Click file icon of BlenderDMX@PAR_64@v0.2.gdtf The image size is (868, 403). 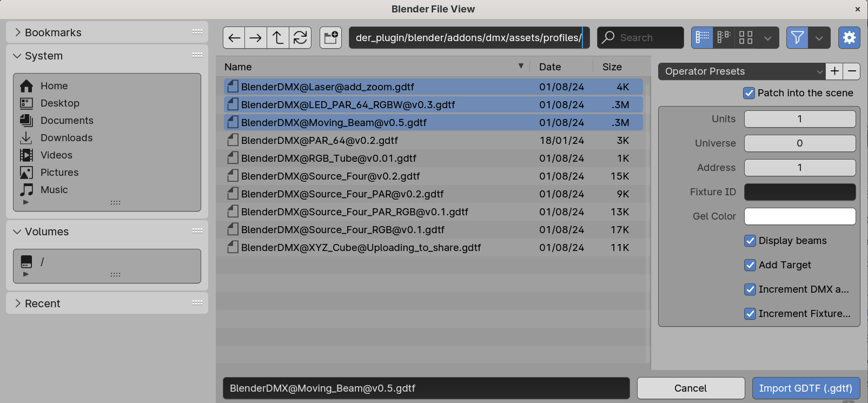233,140
